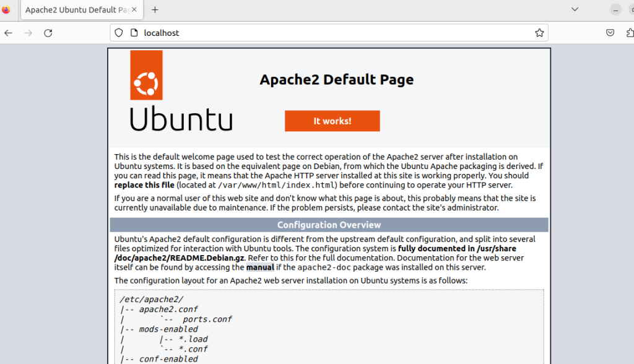Reload the localhost page
This screenshot has height=364, width=634.
[48, 32]
